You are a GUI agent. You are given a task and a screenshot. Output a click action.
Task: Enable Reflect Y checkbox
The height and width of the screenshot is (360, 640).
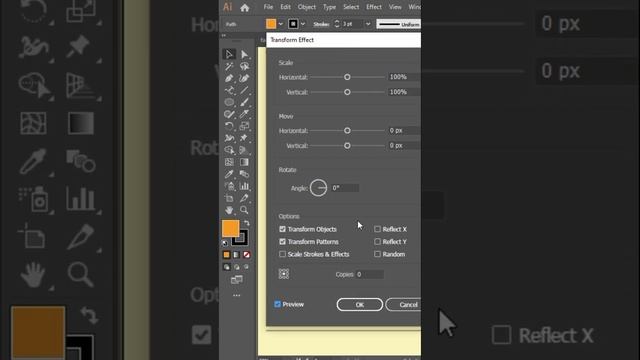tap(378, 242)
